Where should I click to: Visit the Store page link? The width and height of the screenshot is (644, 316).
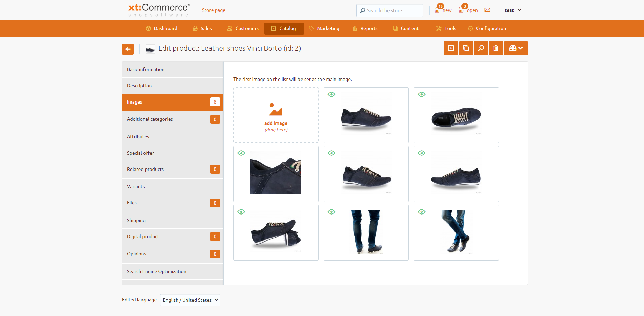(x=213, y=10)
